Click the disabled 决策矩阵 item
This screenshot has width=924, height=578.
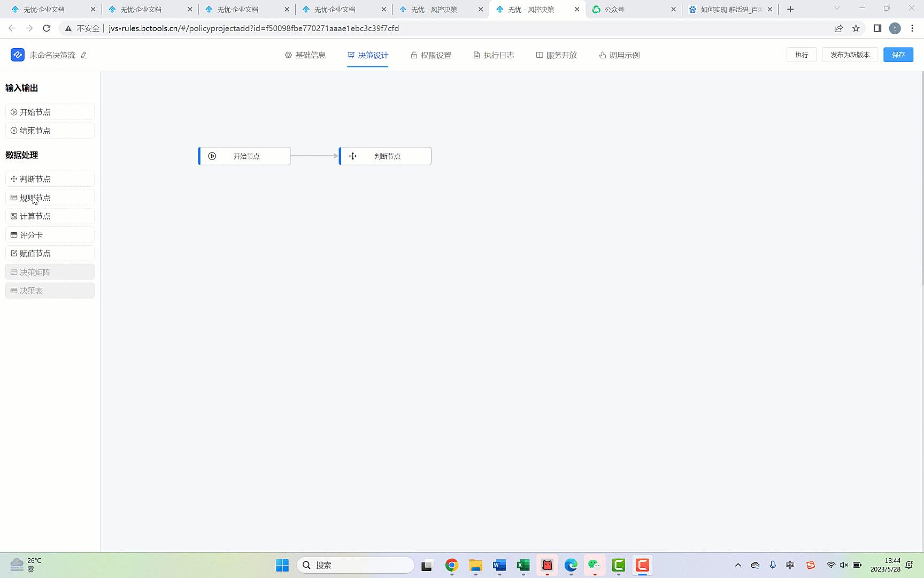pyautogui.click(x=50, y=272)
